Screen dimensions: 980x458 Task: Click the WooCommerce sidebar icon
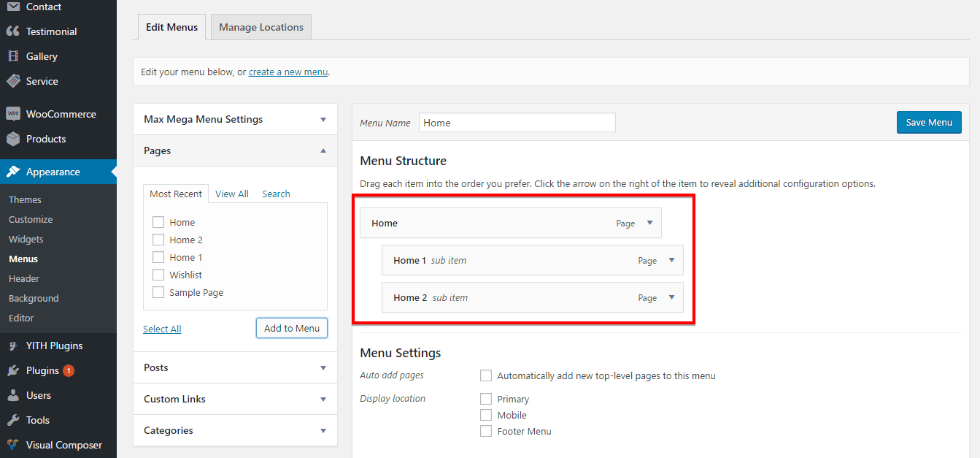pyautogui.click(x=12, y=113)
